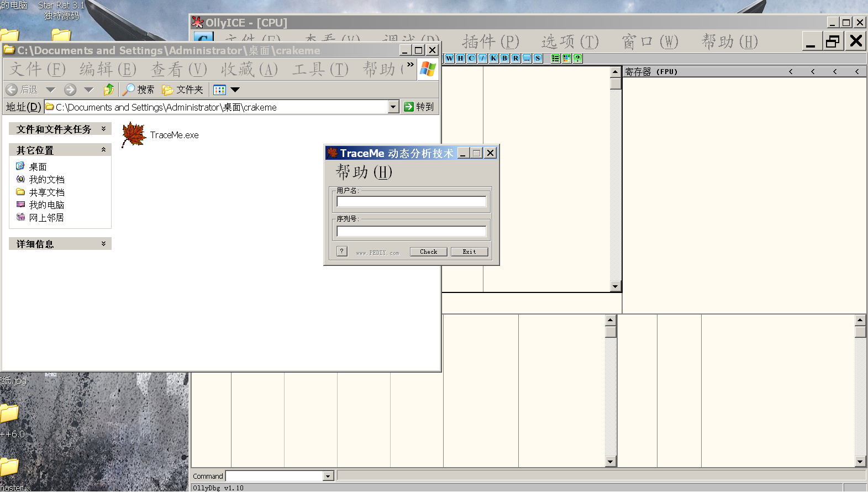Click the Search (搜索) toolbar button
The image size is (868, 492).
coord(139,90)
